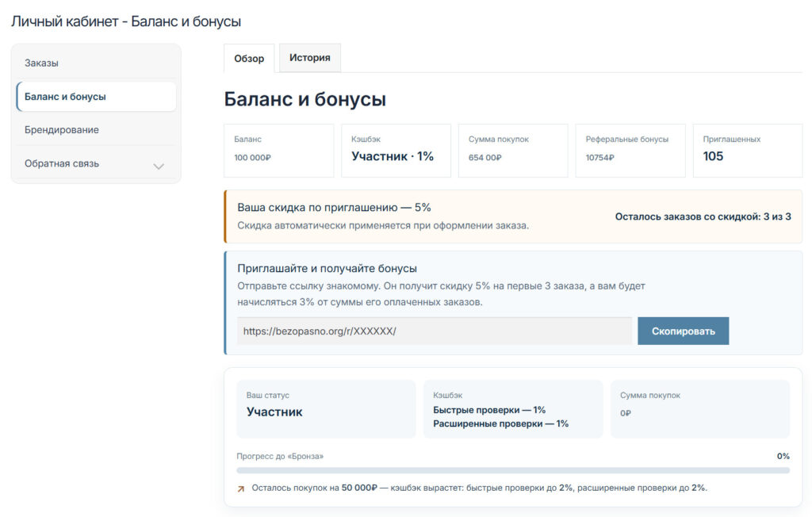Expand the Обратная связь chevron
Viewport: 812px width, 517px height.
(159, 167)
